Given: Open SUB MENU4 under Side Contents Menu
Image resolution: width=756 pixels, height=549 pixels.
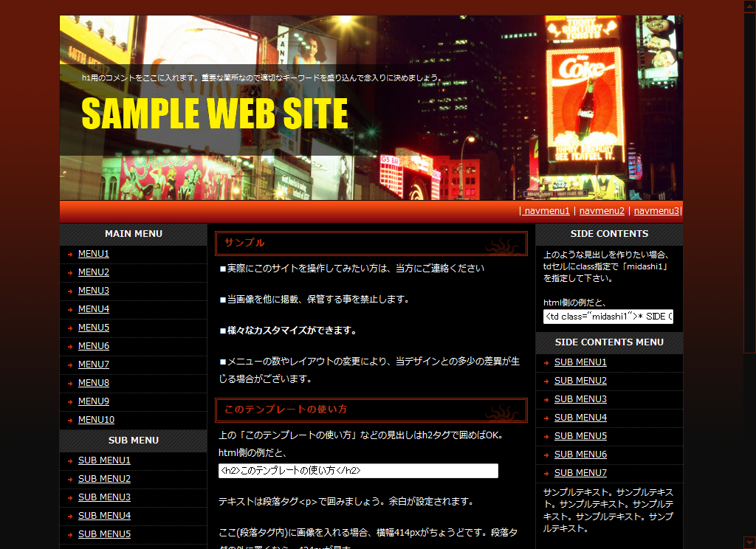Looking at the screenshot, I should coord(580,418).
